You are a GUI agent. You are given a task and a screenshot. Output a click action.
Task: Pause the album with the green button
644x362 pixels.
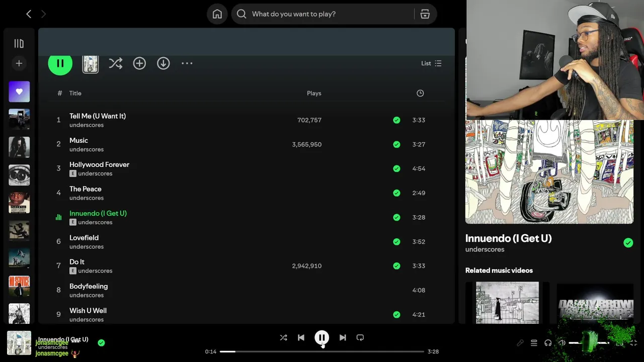[60, 63]
